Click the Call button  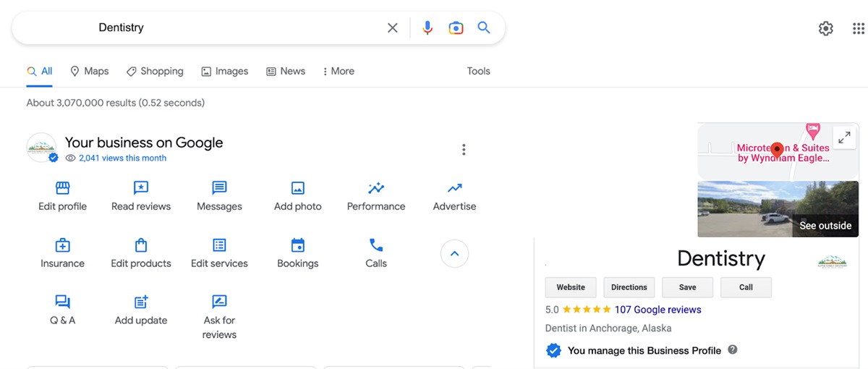click(x=746, y=287)
